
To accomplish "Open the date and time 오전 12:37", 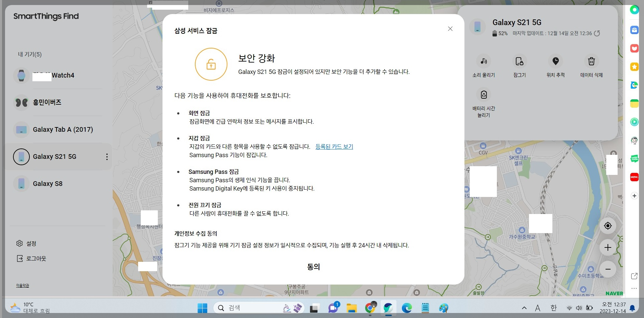I will 613,308.
